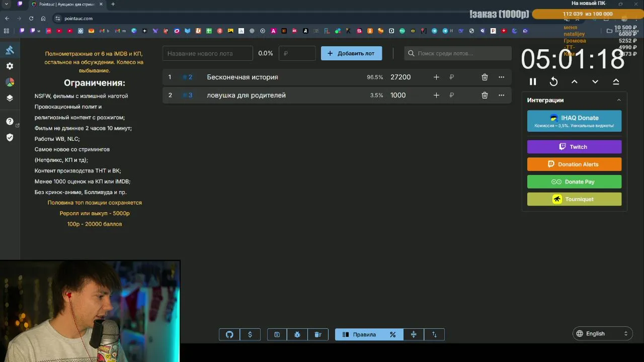Open help question mark in sidebar
Image resolution: width=644 pixels, height=362 pixels.
point(10,121)
